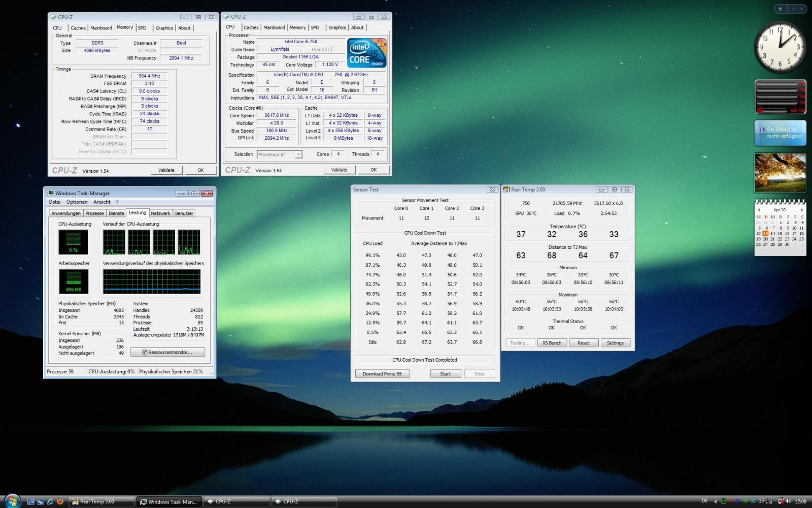Click XS Bench button in Real Temp
812x508 pixels.
click(552, 343)
